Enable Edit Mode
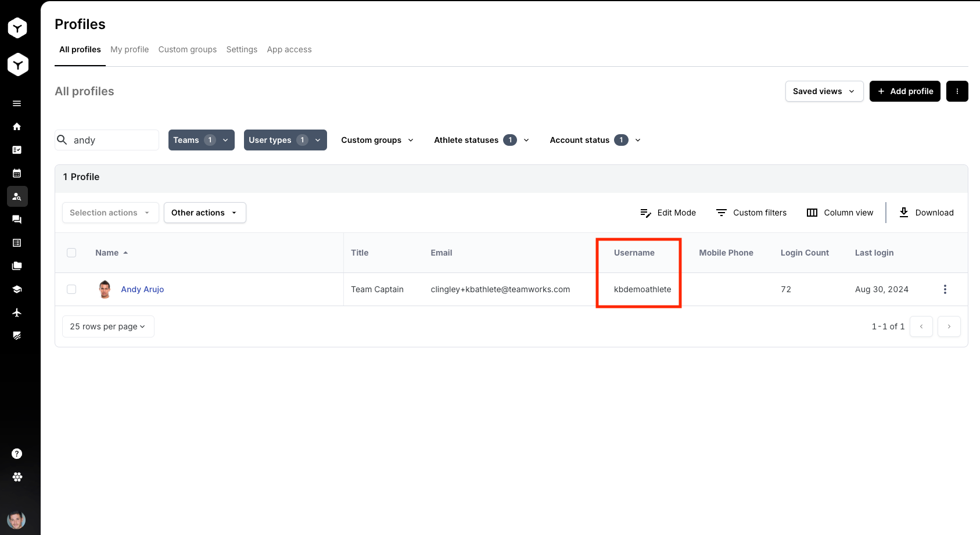Image resolution: width=980 pixels, height=535 pixels. click(x=667, y=213)
